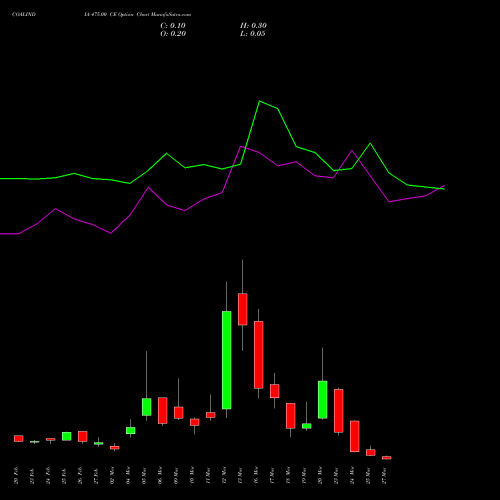Select the 12 Mar date label
The height and width of the screenshot is (500, 500).
pyautogui.click(x=224, y=476)
